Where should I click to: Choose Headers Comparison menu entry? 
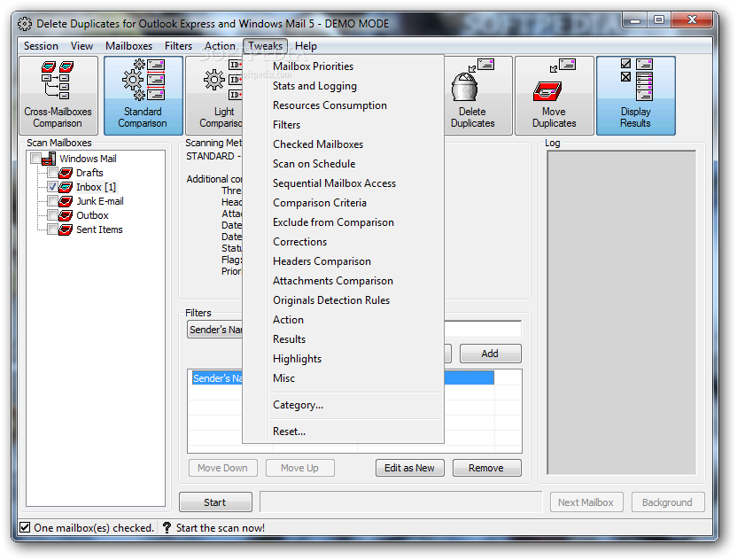[x=343, y=261]
